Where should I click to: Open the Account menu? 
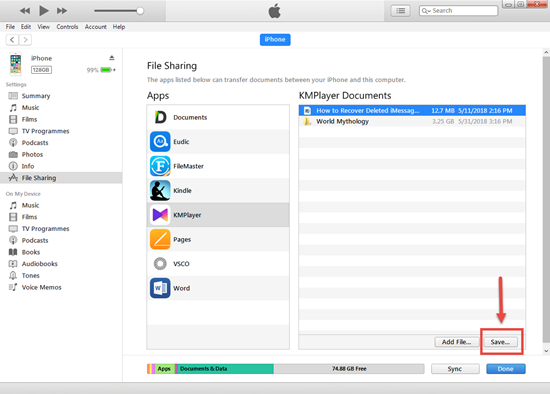pyautogui.click(x=95, y=27)
